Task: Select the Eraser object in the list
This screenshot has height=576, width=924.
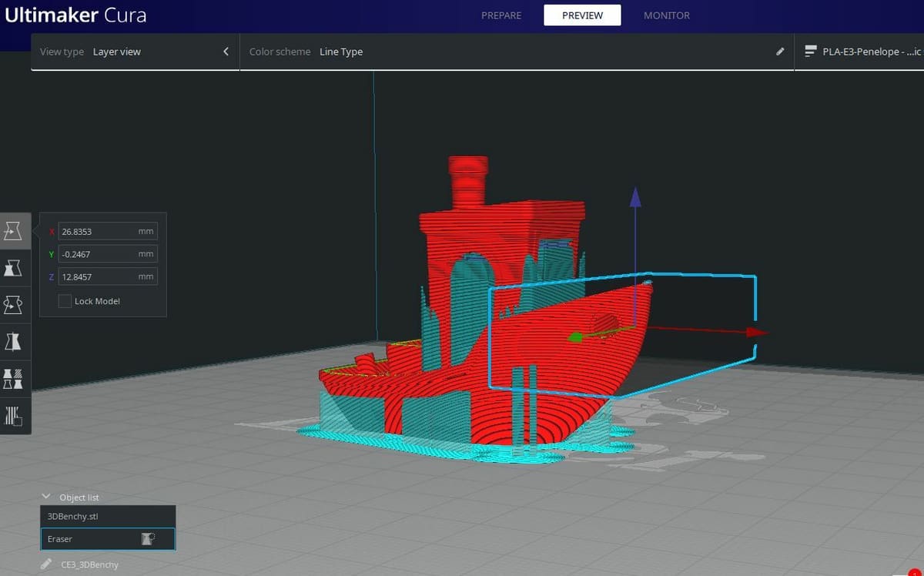Action: (x=108, y=539)
